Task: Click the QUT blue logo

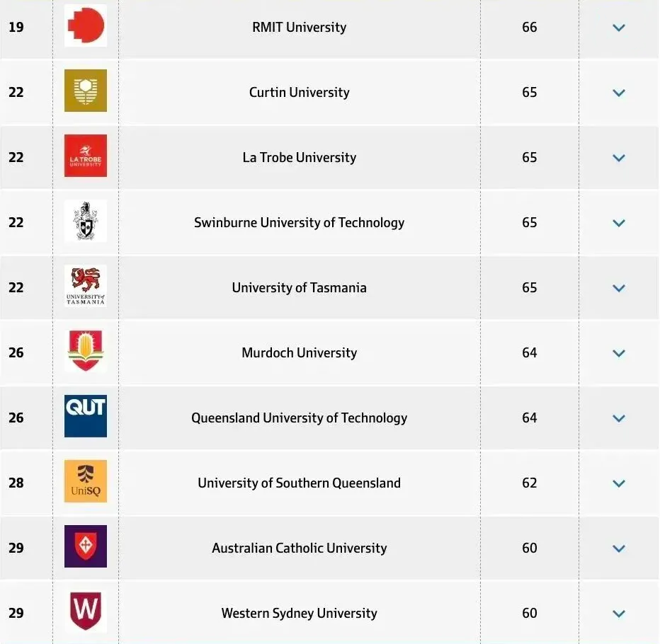Action: tap(86, 416)
